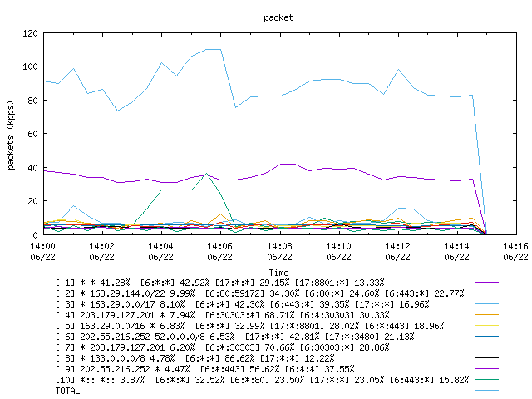532x399 pixels.
Task: Click legend entry [ 6] 202.55.216.252 52.0.0.0/8
Action: pyautogui.click(x=234, y=337)
